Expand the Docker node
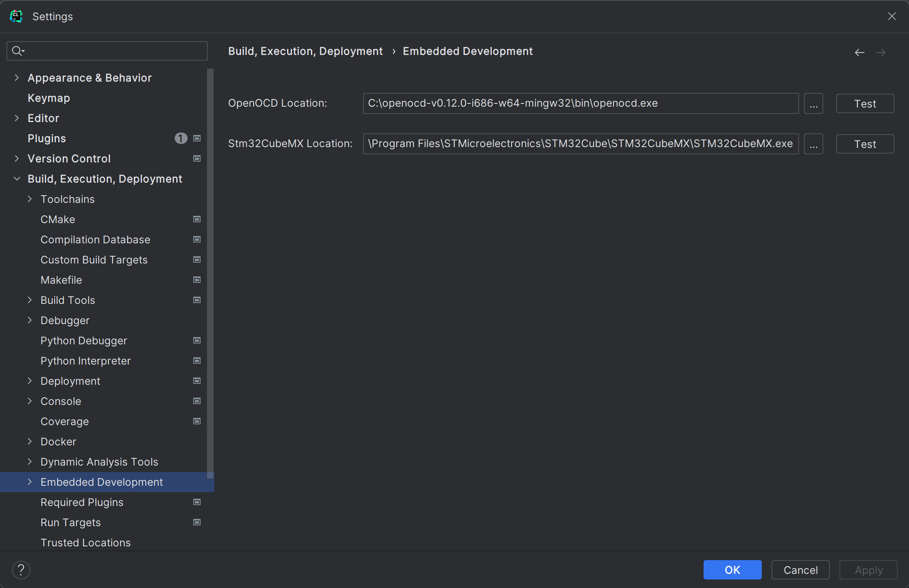Image resolution: width=909 pixels, height=588 pixels. pyautogui.click(x=30, y=441)
